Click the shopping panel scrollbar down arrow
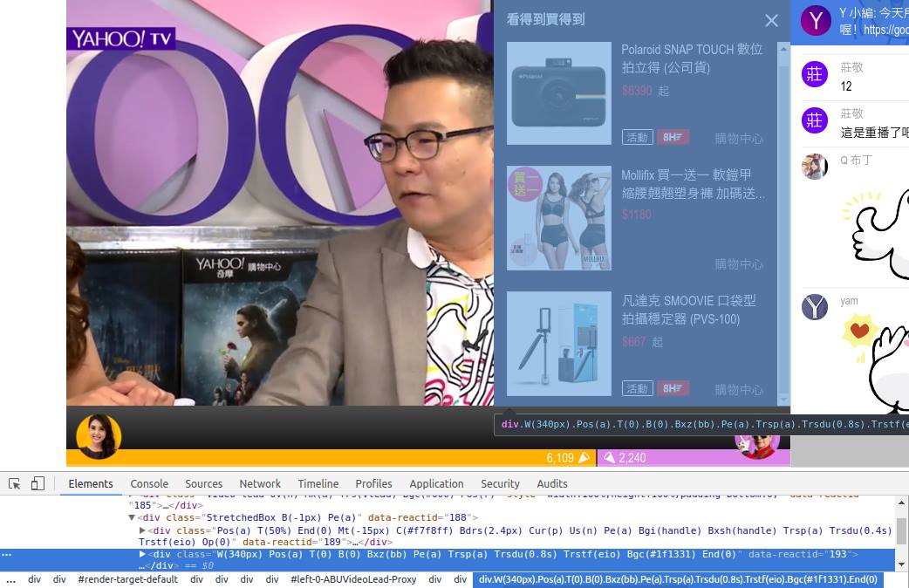The image size is (909, 588). pyautogui.click(x=783, y=400)
